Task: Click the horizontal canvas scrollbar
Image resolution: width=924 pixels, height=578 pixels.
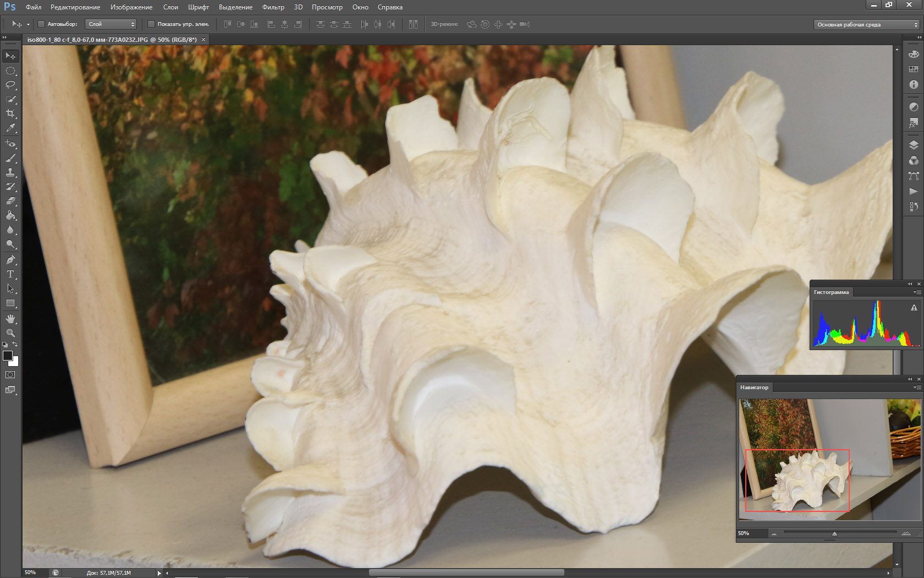Action: 466,573
